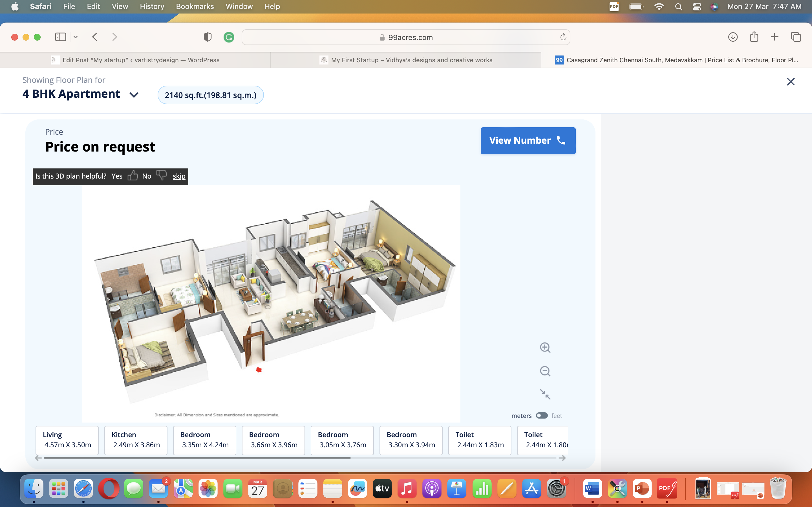Toggle units between meters and feet

coord(541,415)
